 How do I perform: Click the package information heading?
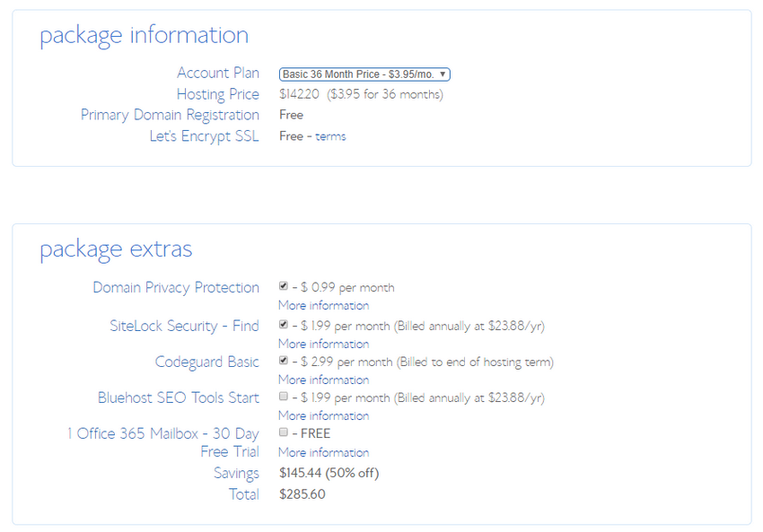click(x=144, y=36)
